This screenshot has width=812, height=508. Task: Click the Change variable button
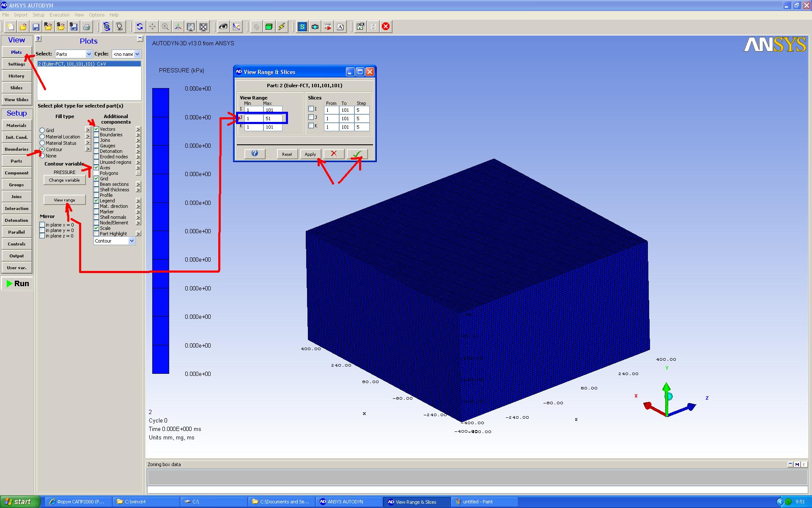(x=64, y=180)
